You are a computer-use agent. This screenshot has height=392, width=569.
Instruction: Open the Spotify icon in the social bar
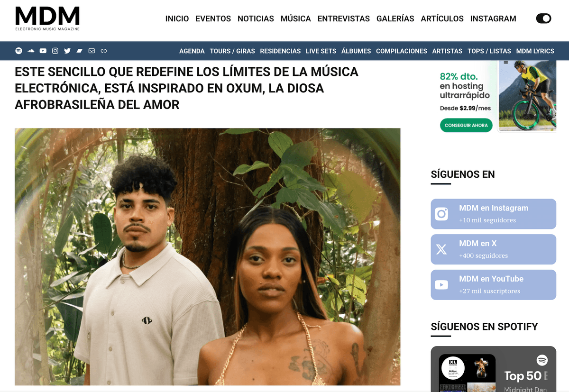pos(19,51)
